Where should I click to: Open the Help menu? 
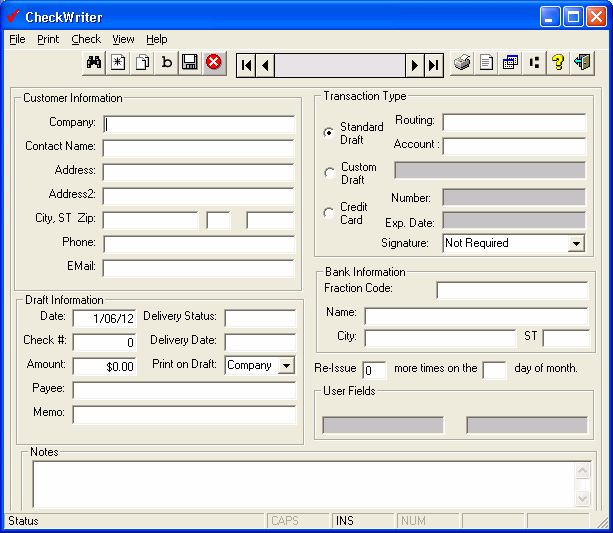pos(157,39)
